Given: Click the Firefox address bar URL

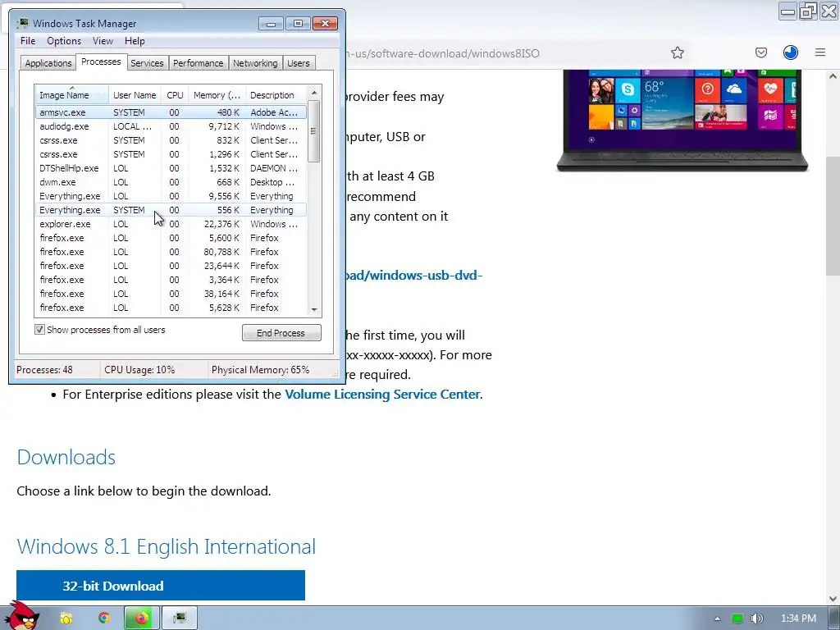Looking at the screenshot, I should pyautogui.click(x=444, y=53).
